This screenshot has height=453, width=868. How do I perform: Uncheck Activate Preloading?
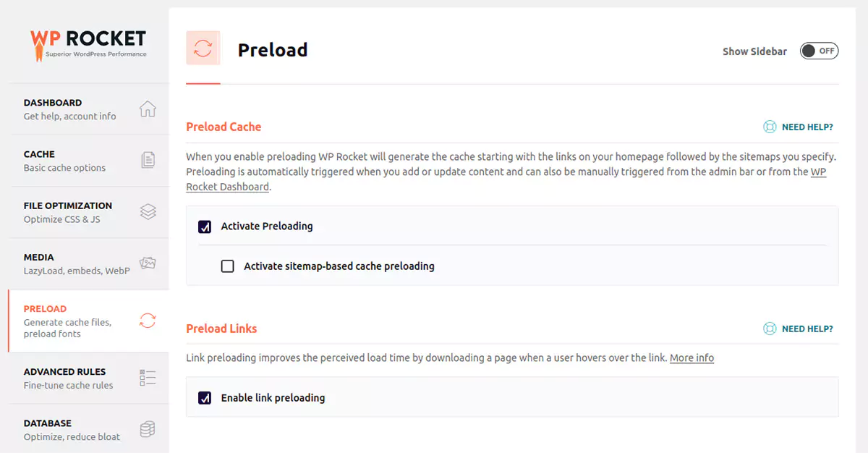(205, 226)
